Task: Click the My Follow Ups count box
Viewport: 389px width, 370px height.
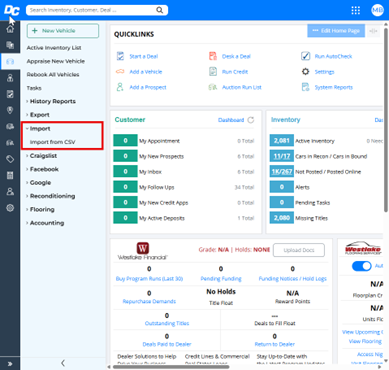Action: click(125, 187)
